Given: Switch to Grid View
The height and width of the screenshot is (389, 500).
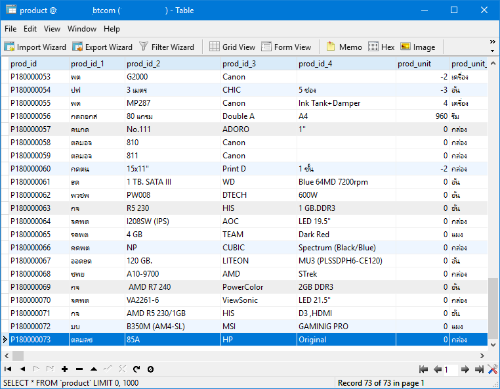Looking at the screenshot, I should tap(232, 47).
